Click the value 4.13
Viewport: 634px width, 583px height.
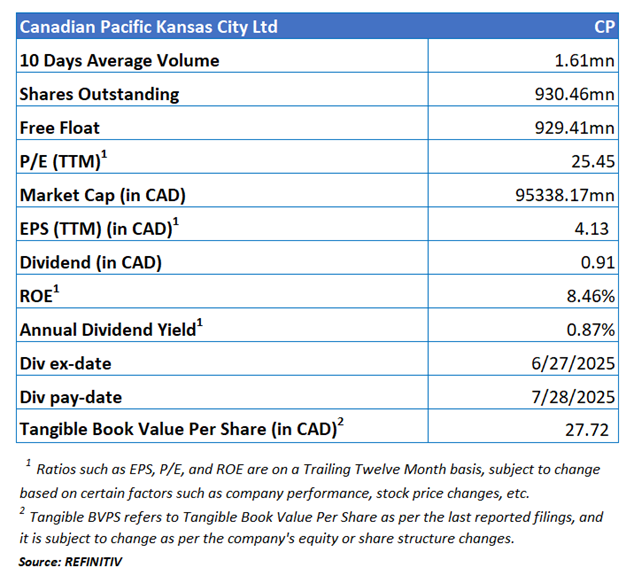[x=591, y=229]
